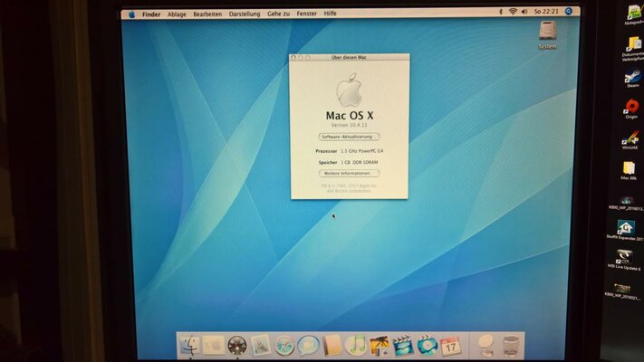The image size is (644, 362).
Task: Open the Ablage menu
Action: coord(177,14)
